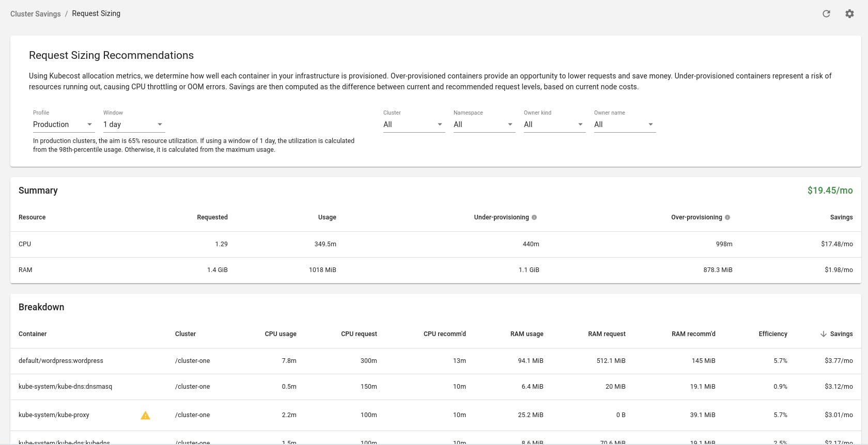Click the 0 B RAM request cell
The height and width of the screenshot is (445, 868).
coord(621,415)
